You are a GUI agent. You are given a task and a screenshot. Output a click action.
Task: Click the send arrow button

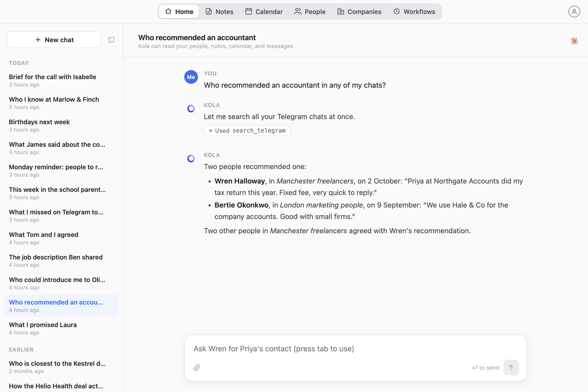click(x=511, y=367)
